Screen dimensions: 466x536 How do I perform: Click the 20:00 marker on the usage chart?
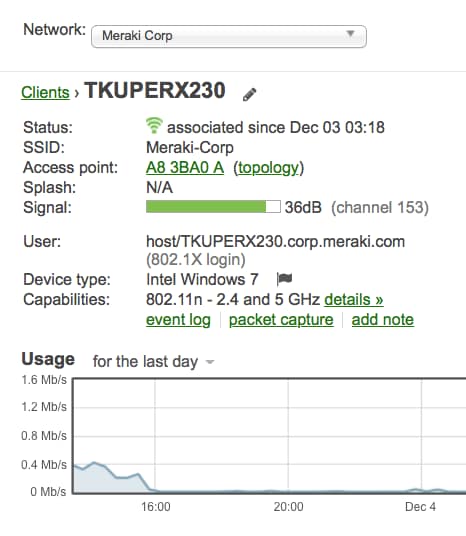pos(288,507)
